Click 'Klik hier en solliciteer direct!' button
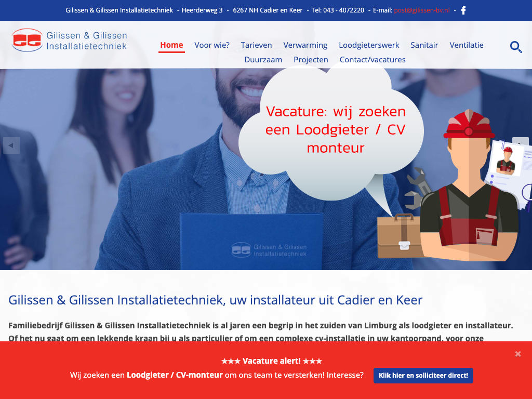This screenshot has height=399, width=532. 423,376
